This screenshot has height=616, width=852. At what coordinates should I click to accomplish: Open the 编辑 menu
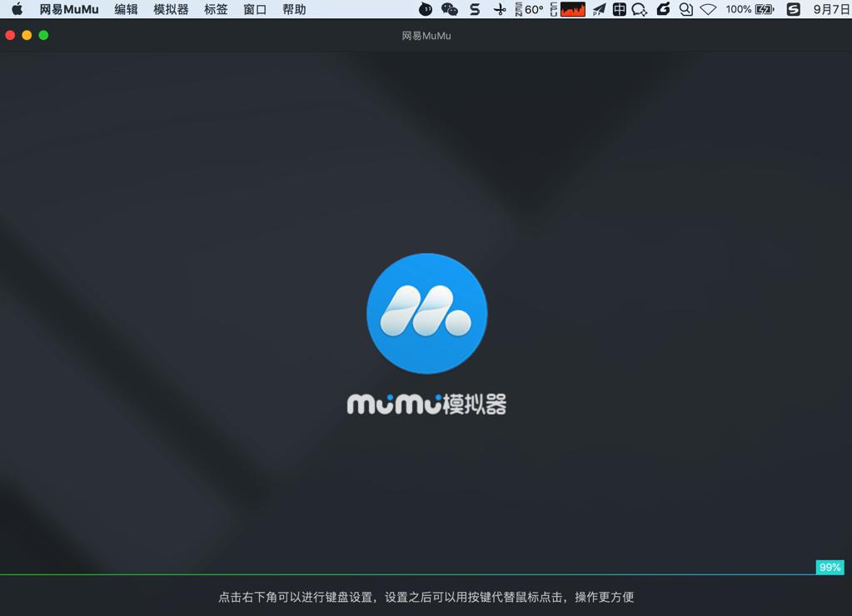coord(126,9)
